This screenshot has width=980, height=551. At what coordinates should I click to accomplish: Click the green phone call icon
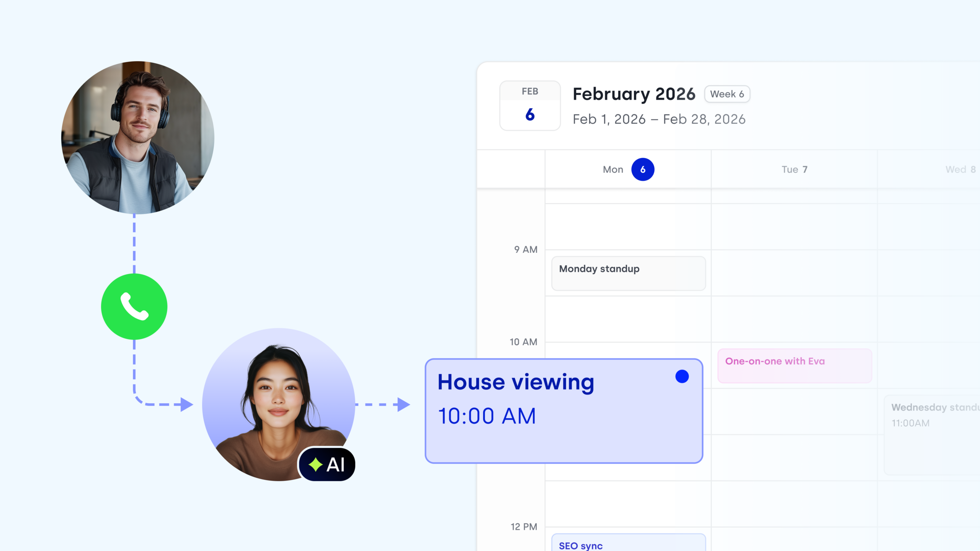coord(134,307)
